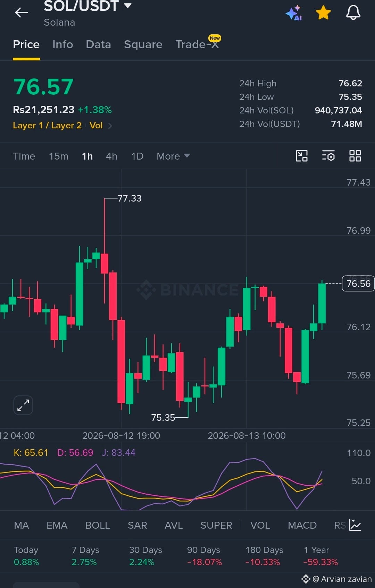Open the Square tab

143,44
